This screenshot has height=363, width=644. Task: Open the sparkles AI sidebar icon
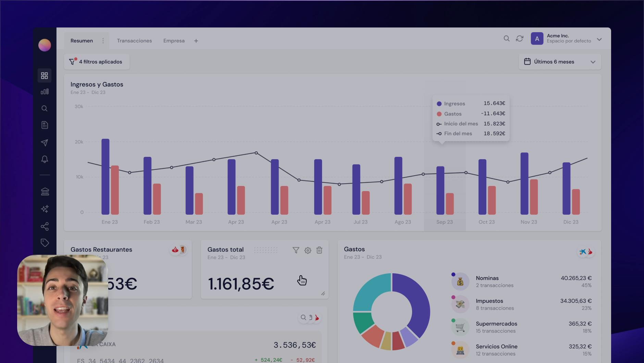coord(45,209)
